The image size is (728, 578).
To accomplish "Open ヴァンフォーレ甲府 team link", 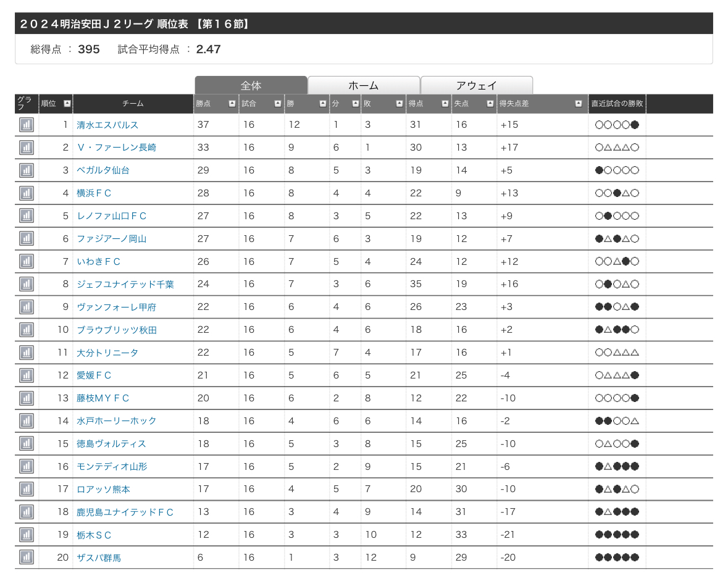I will (x=117, y=307).
